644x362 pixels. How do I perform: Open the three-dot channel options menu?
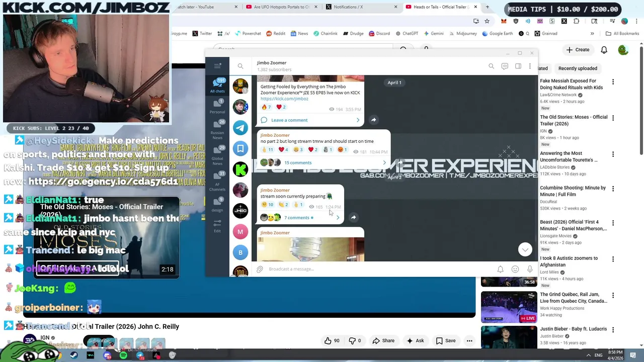pos(530,66)
